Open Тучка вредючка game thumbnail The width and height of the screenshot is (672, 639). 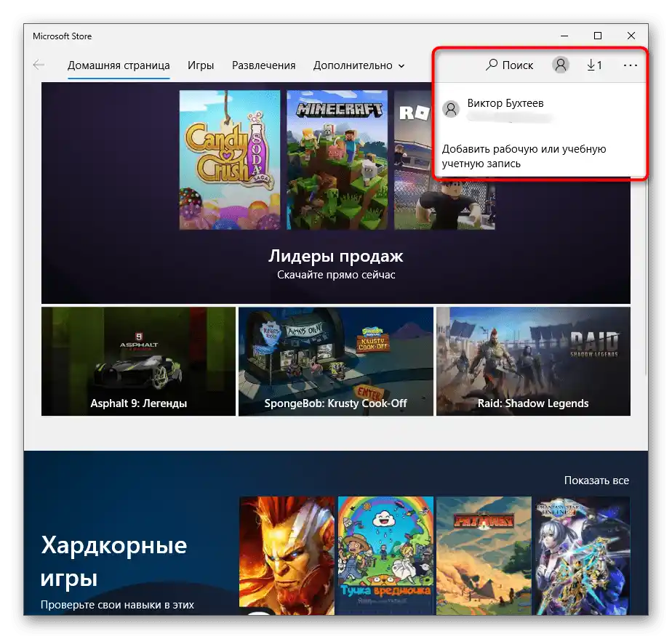(x=385, y=555)
